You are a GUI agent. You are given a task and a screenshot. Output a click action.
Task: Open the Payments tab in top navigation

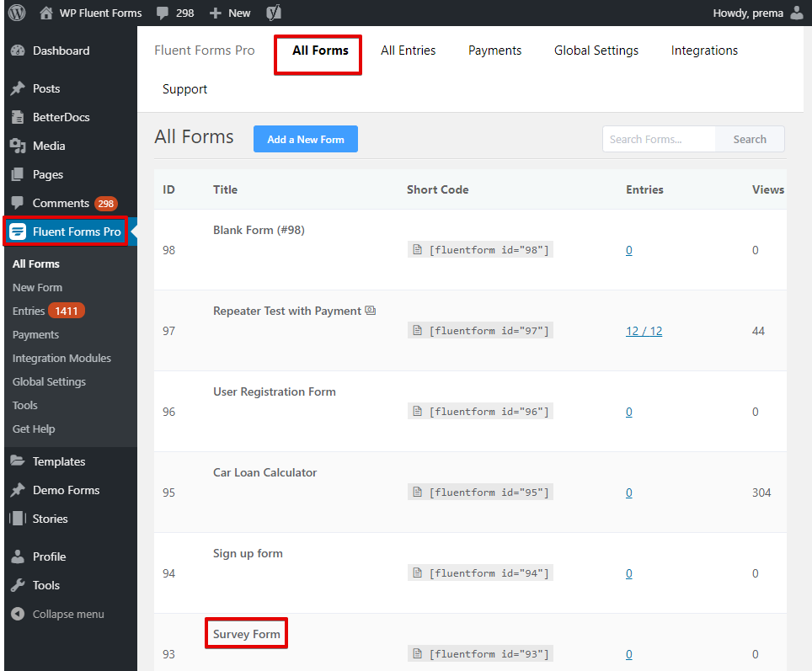[494, 51]
